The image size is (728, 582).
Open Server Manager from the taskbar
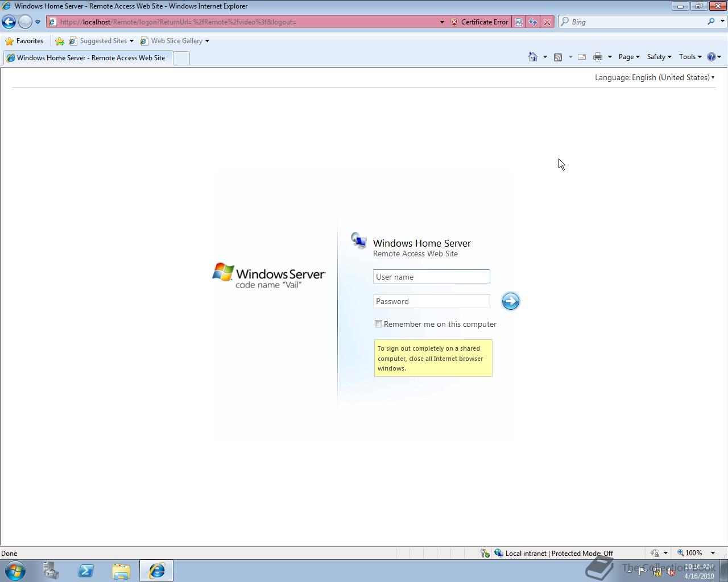(51, 571)
